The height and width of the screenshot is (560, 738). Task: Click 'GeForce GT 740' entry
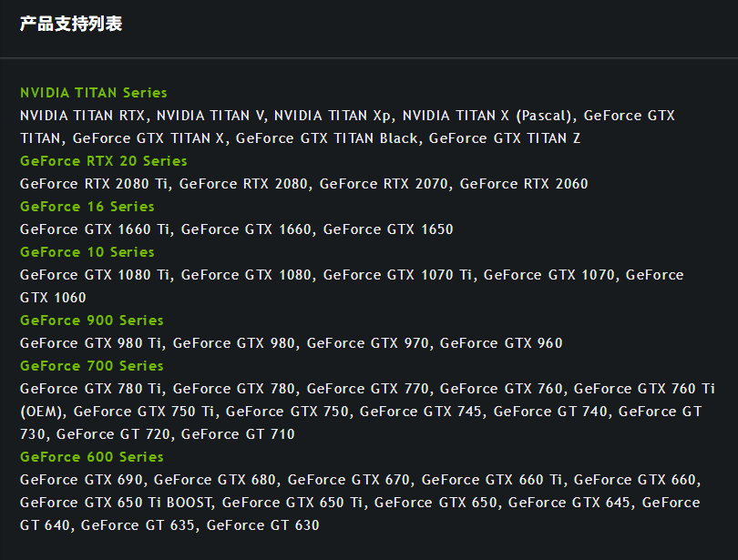tap(550, 412)
